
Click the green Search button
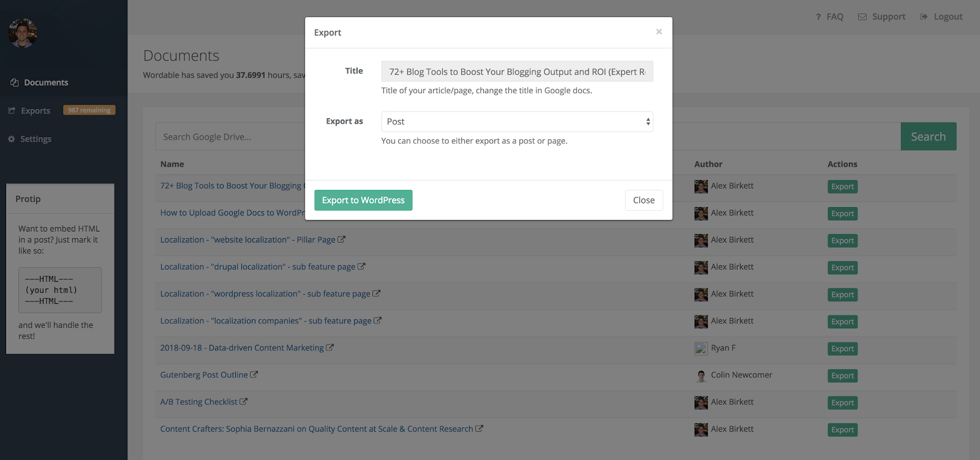click(929, 137)
